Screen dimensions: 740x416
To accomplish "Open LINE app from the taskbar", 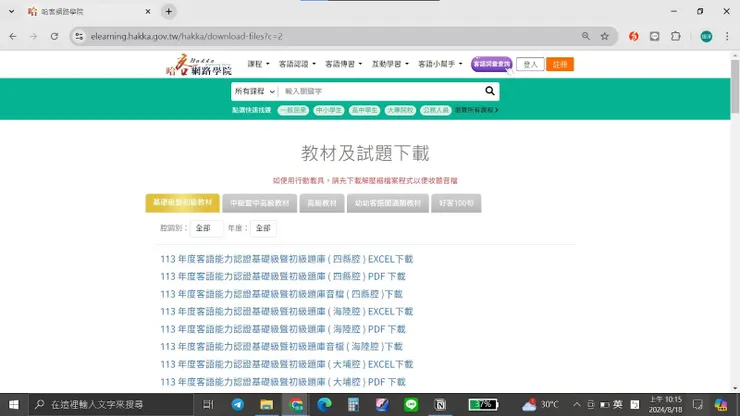I will 411,405.
